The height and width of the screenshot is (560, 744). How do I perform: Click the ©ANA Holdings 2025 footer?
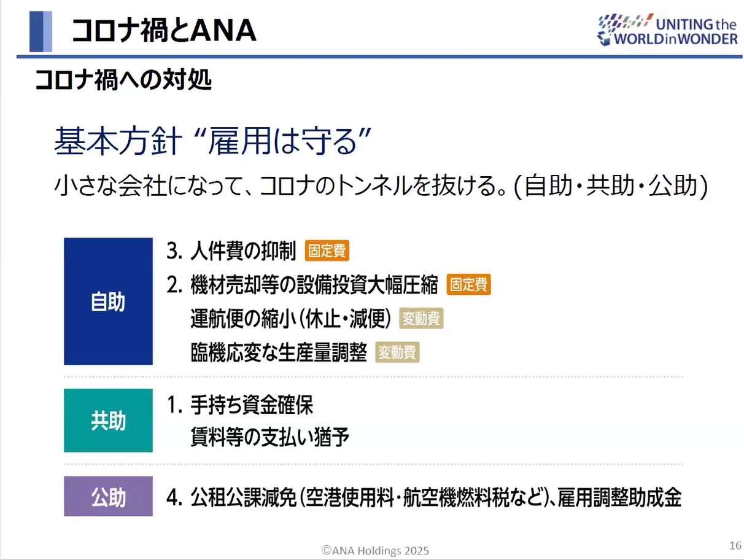(x=376, y=550)
